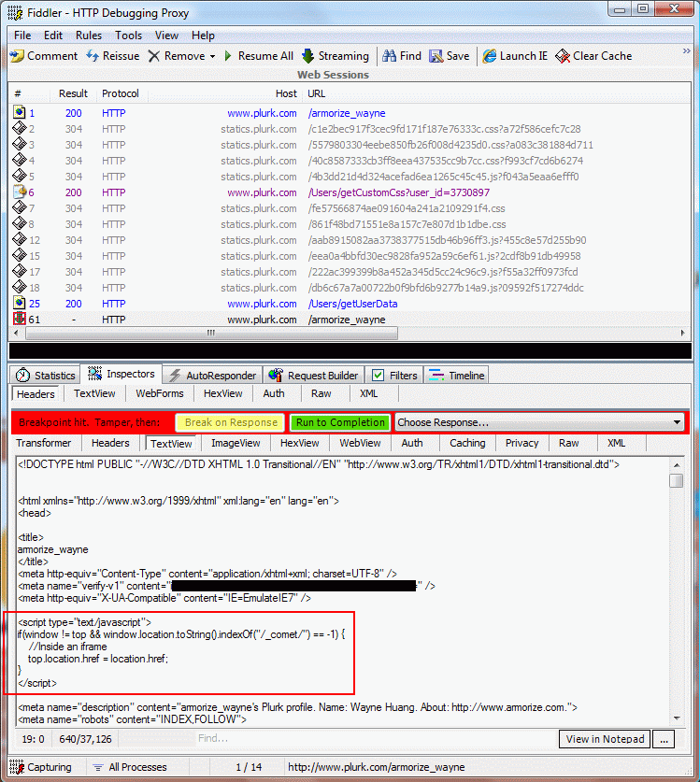Click the Request Builder tab icon
This screenshot has width=700, height=782.
point(276,375)
